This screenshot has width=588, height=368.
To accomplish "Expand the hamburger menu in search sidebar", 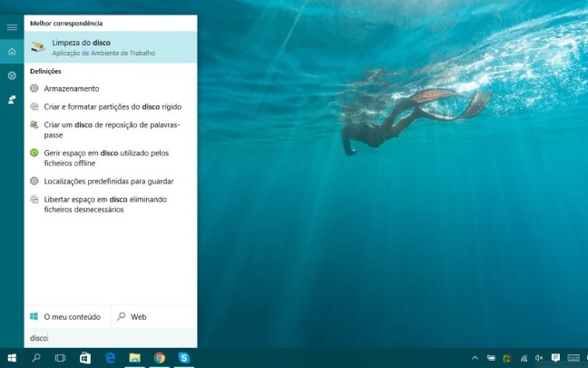I will (x=12, y=28).
